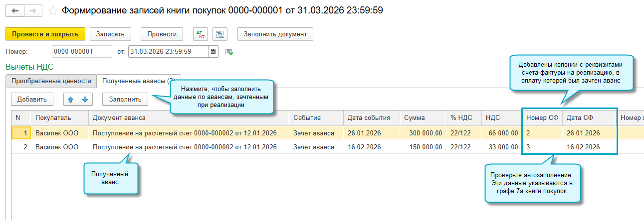Click the posted-document status icon

[229, 52]
